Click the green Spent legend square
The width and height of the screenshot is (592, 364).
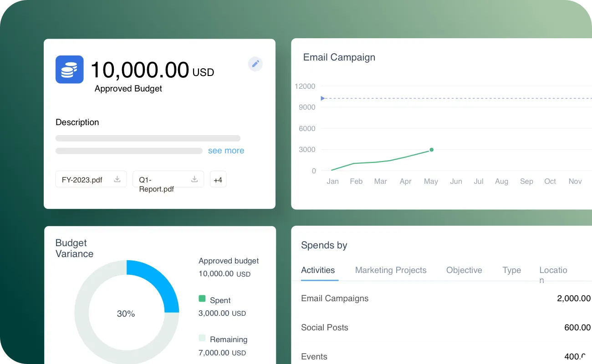pyautogui.click(x=202, y=299)
